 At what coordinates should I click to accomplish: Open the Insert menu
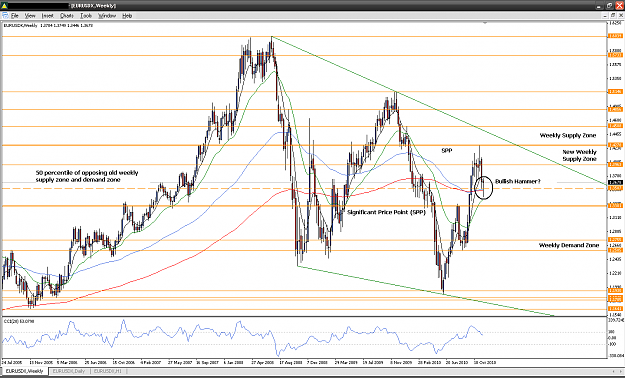pyautogui.click(x=47, y=16)
